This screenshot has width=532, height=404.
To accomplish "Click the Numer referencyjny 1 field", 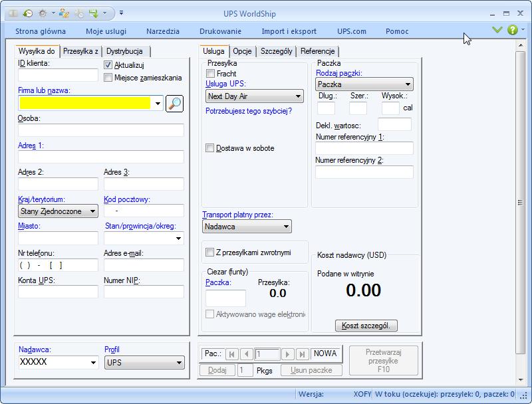I will pyautogui.click(x=364, y=148).
